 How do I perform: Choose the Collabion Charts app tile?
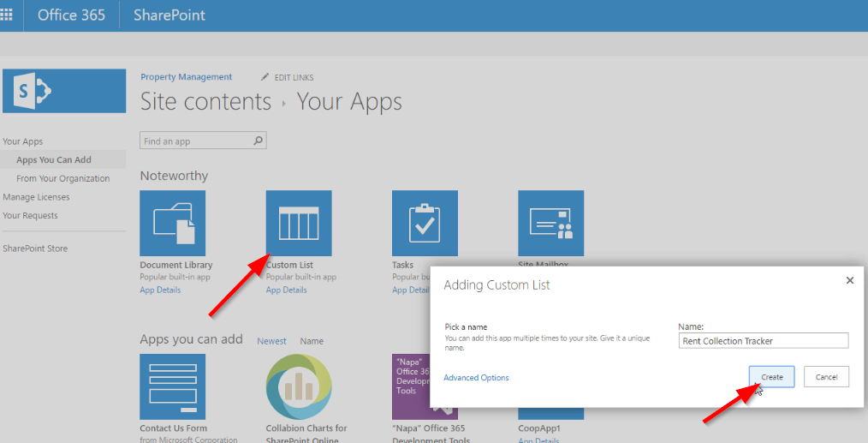[299, 387]
